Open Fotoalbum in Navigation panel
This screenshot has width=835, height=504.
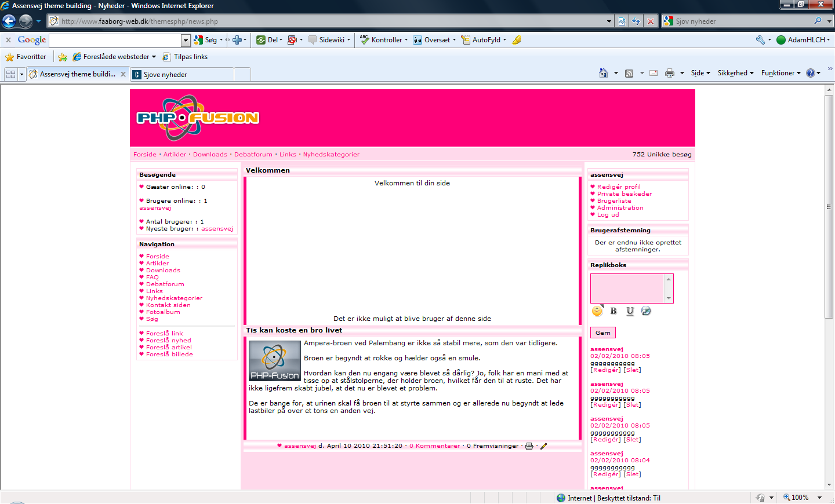pyautogui.click(x=163, y=312)
